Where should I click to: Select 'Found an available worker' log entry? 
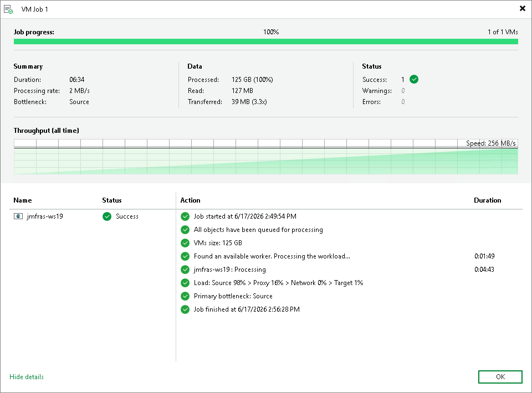pos(272,256)
